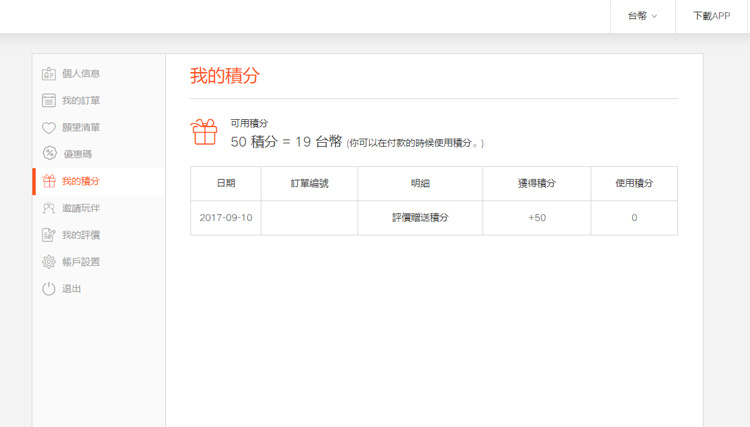Click the percent badge icon beside 優惠碼
This screenshot has height=427, width=750.
pyautogui.click(x=49, y=153)
